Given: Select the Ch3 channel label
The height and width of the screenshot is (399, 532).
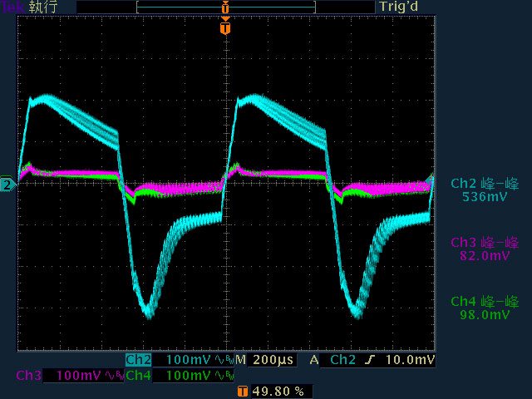Looking at the screenshot, I should 29,377.
